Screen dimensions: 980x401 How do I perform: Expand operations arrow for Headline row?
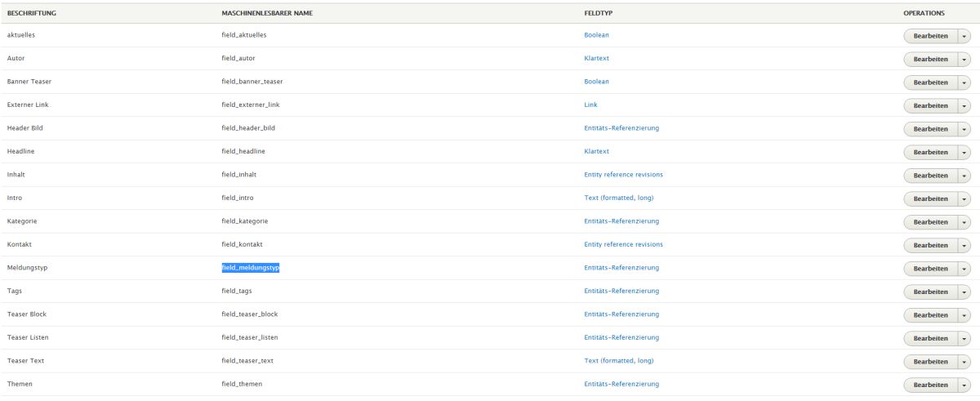click(964, 152)
